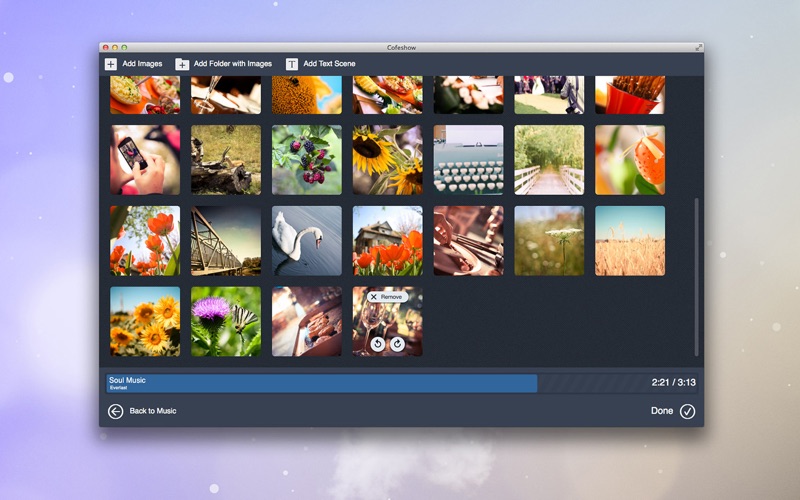Select the pastry box photo
The width and height of the screenshot is (800, 500).
tap(307, 321)
